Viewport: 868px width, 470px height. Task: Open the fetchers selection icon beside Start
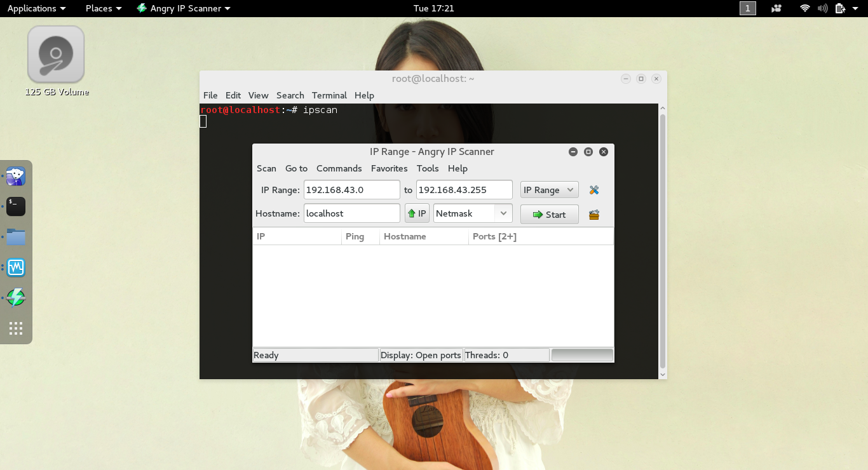click(x=594, y=215)
